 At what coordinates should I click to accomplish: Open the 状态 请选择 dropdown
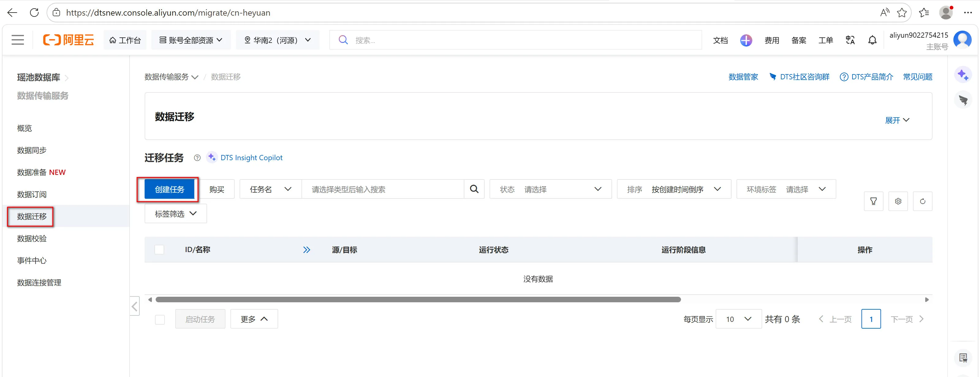point(551,189)
